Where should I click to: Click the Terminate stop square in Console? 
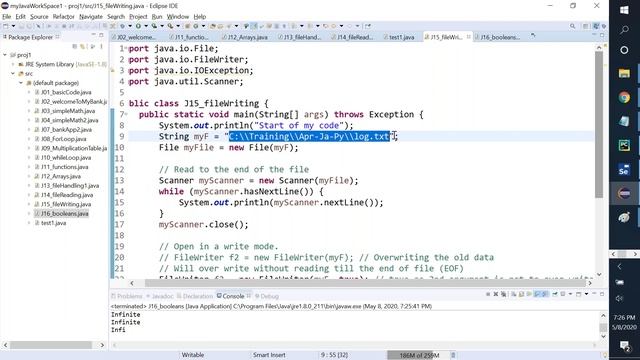click(488, 294)
